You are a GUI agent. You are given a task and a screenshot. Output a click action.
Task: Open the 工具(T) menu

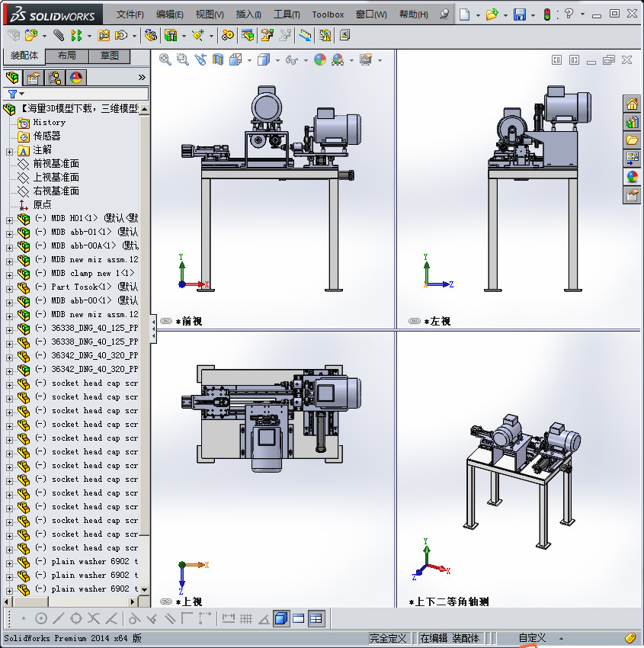click(287, 14)
